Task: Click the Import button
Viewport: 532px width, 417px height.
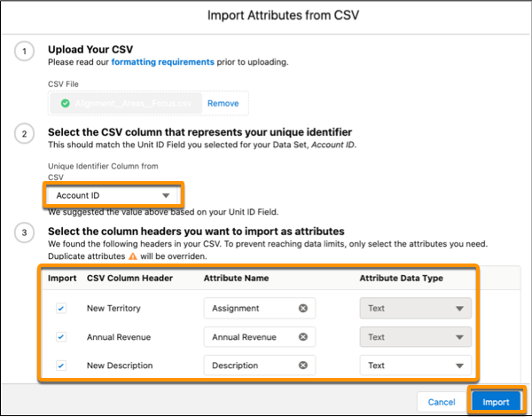Action: pos(496,402)
